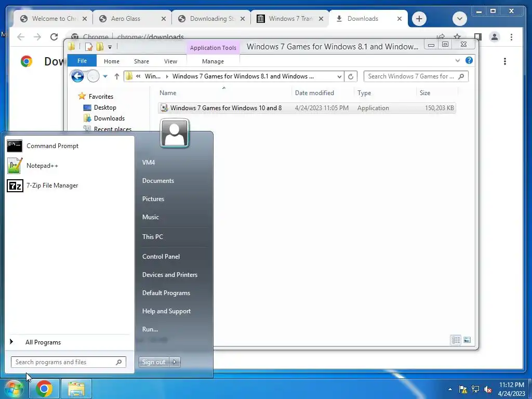Switch to the Home ribbon tab

tap(112, 61)
